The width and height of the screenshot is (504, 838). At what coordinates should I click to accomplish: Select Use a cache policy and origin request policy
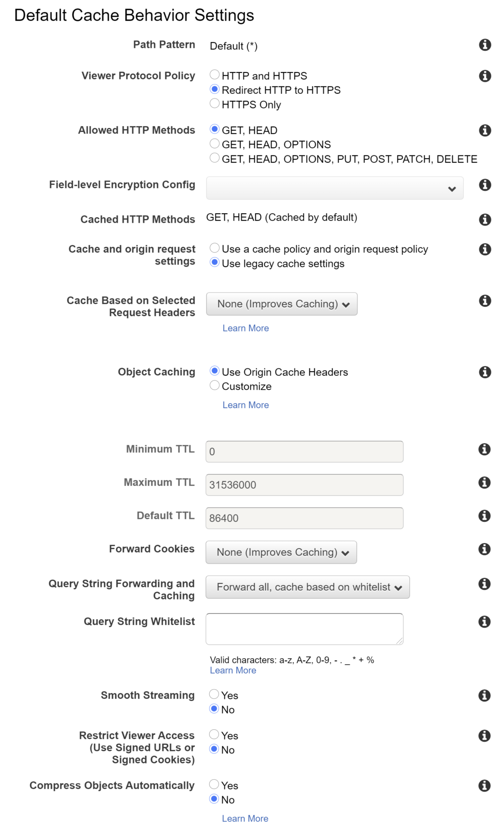point(215,249)
